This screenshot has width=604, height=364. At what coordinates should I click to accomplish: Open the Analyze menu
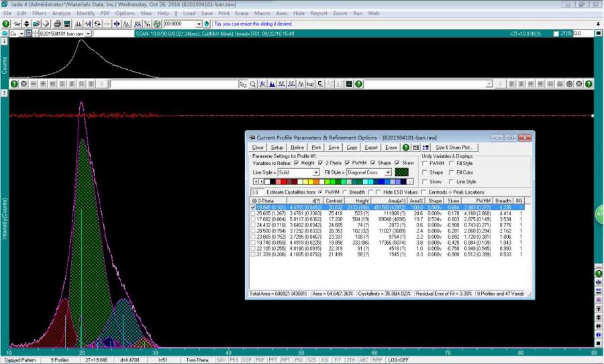(61, 13)
